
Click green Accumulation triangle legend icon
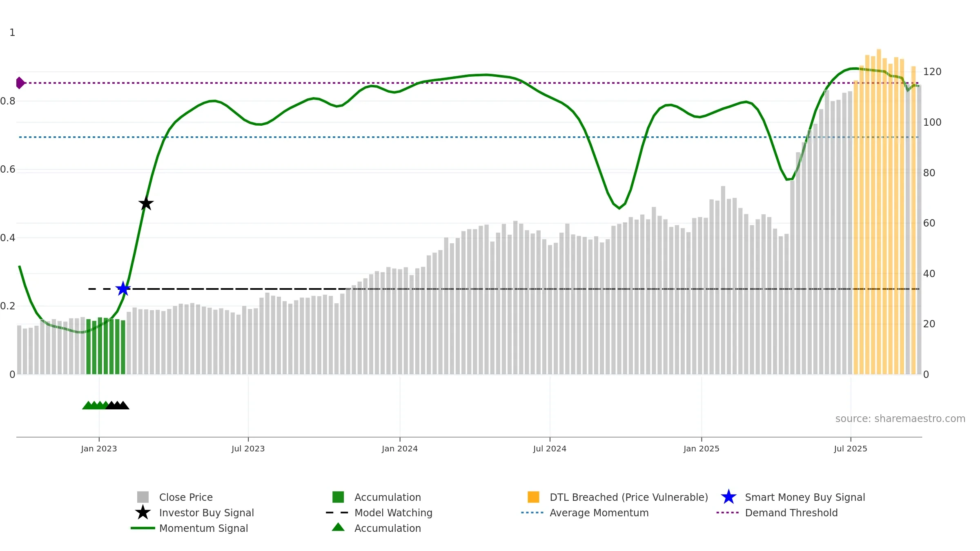click(338, 527)
